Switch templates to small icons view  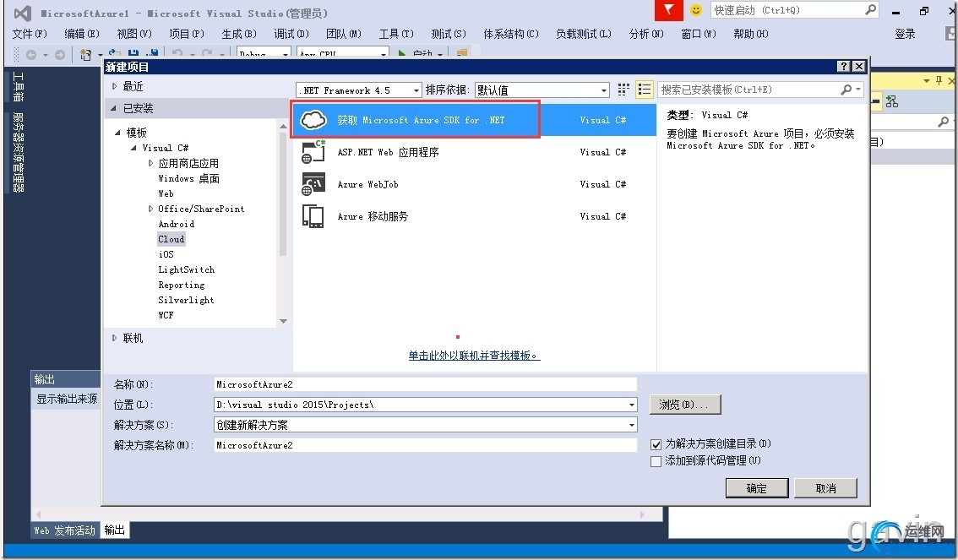(623, 90)
